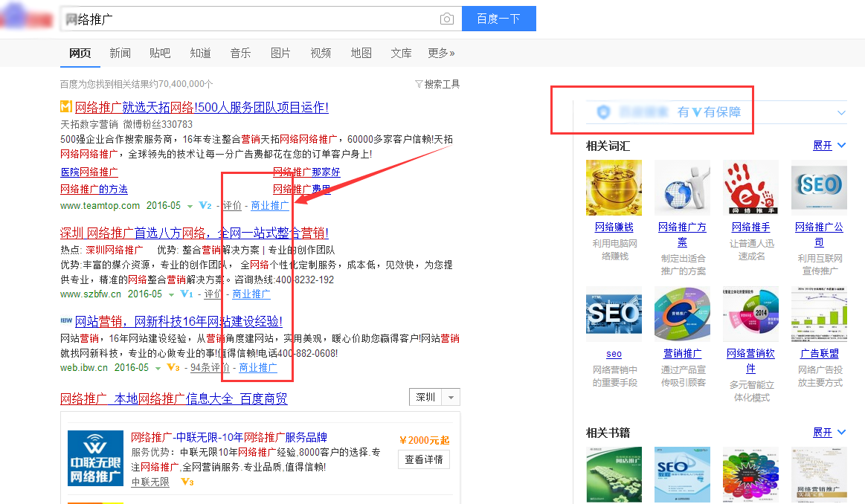This screenshot has width=865, height=504.
Task: Click the 医院网络推广 sublink
Action: (x=89, y=172)
